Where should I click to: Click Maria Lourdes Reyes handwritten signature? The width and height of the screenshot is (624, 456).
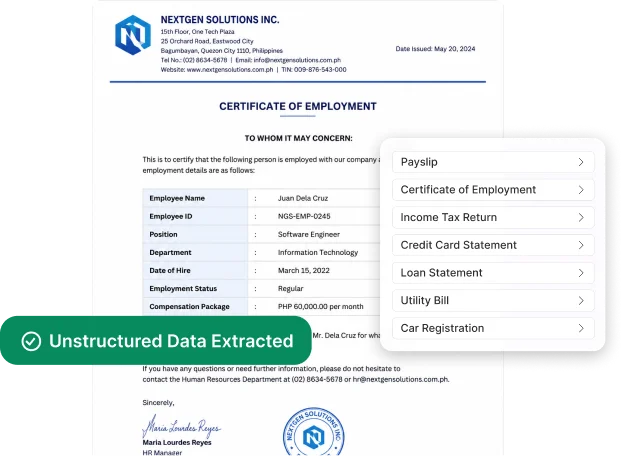point(181,426)
